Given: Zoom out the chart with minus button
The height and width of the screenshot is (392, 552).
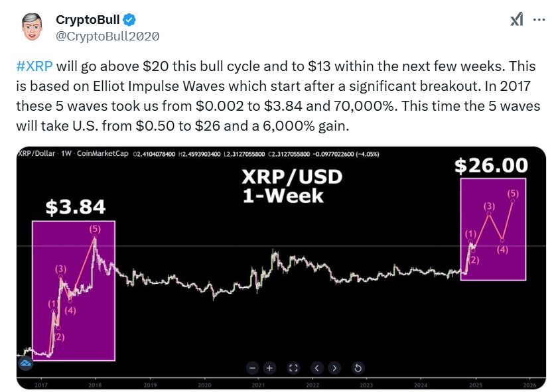Looking at the screenshot, I should point(252,368).
